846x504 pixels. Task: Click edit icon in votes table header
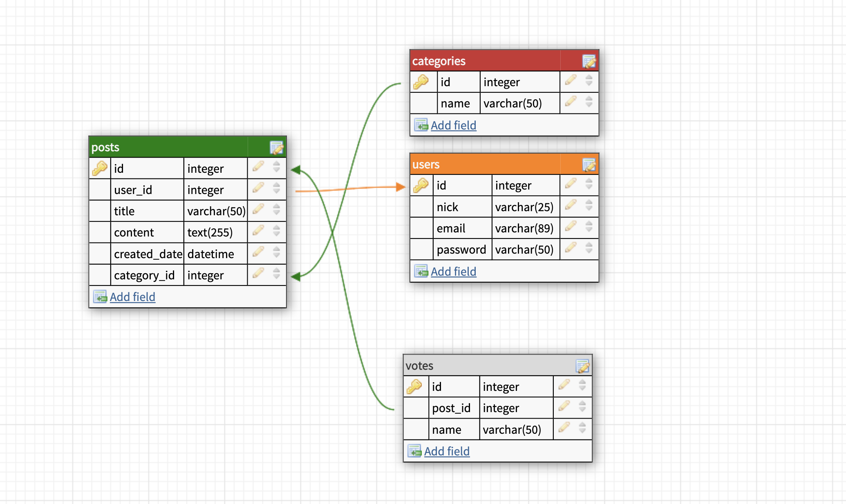[x=582, y=366]
